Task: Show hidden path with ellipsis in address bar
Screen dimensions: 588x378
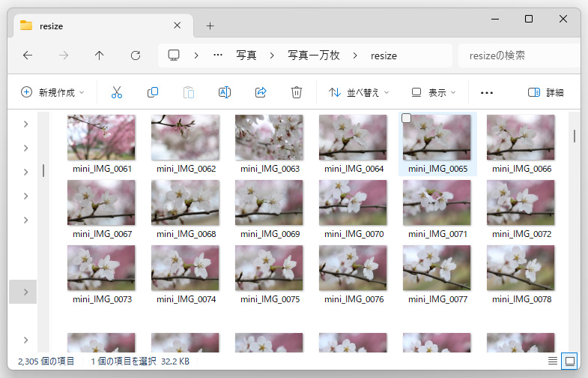Action: tap(218, 55)
